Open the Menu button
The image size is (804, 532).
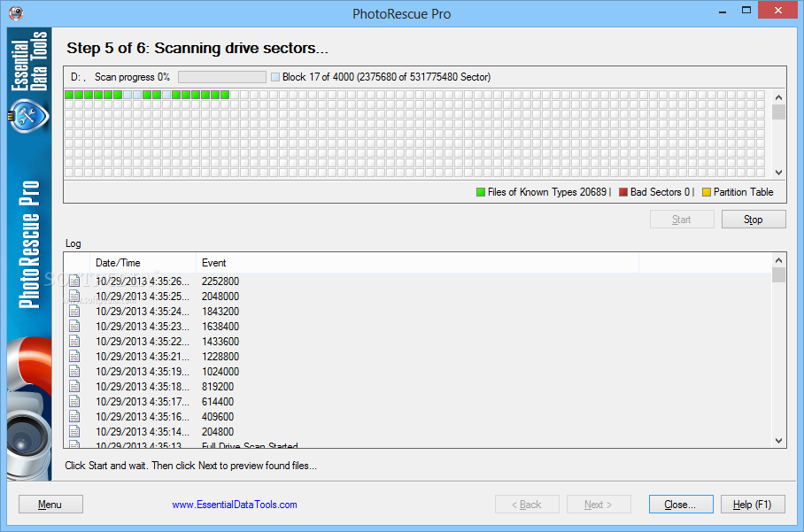click(x=50, y=505)
